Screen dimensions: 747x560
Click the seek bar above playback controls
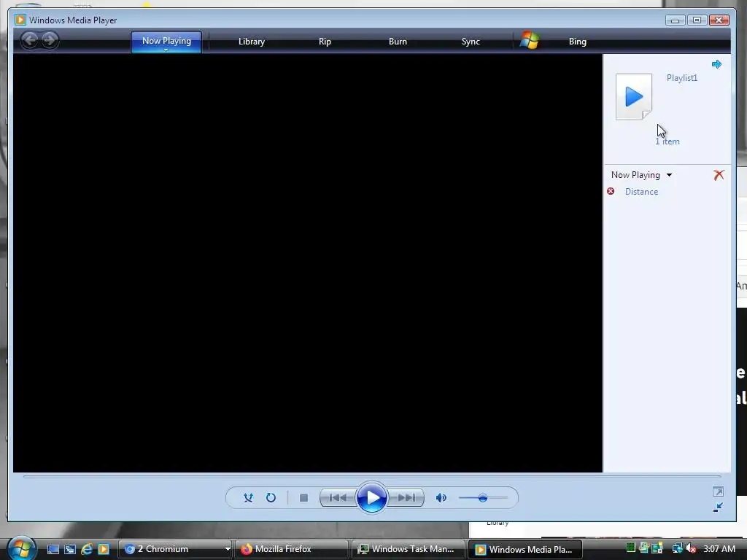(x=371, y=476)
